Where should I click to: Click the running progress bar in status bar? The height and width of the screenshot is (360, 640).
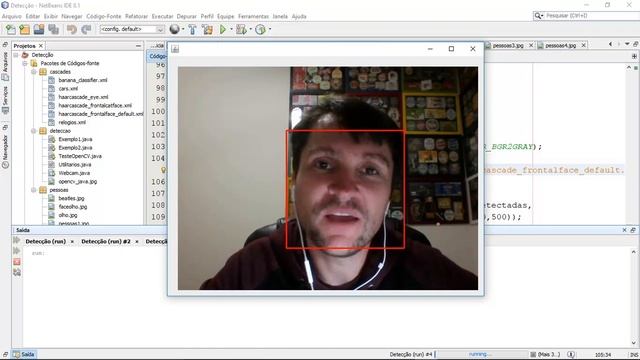pyautogui.click(x=482, y=354)
